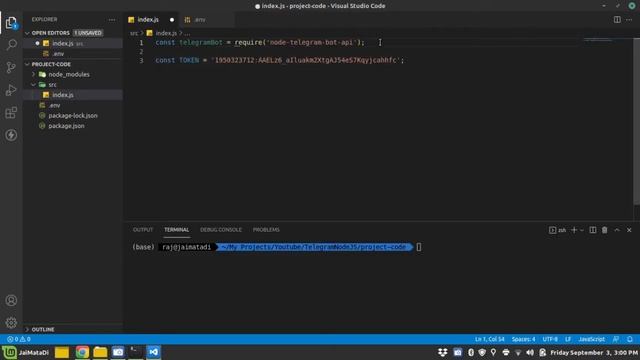Split the editor to the right
This screenshot has height=360, width=640.
[617, 20]
